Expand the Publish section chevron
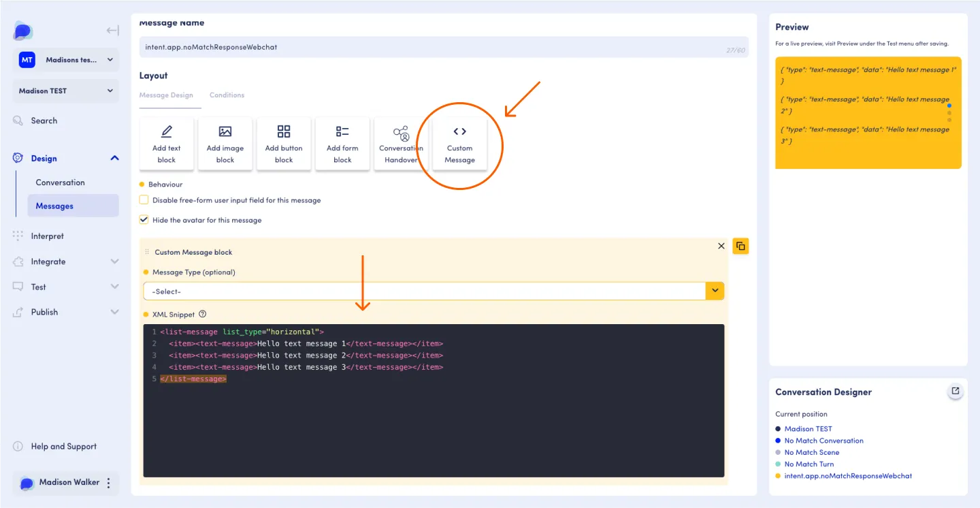This screenshot has height=508, width=980. pos(114,312)
